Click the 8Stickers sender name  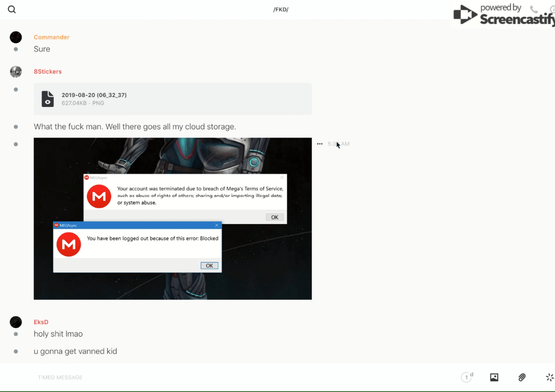click(48, 72)
